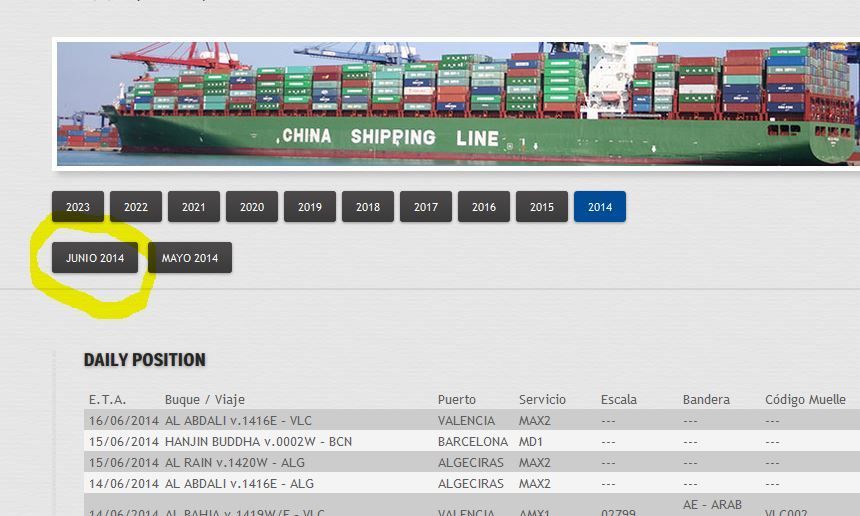Viewport: 860px width, 516px height.
Task: Open the 2018 year tab
Action: coord(368,207)
